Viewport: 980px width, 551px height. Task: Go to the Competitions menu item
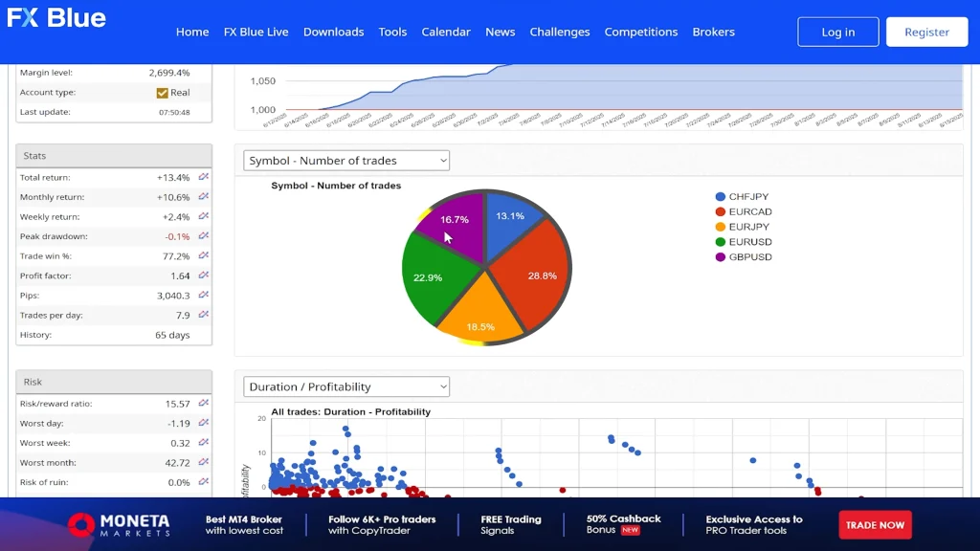pos(640,32)
